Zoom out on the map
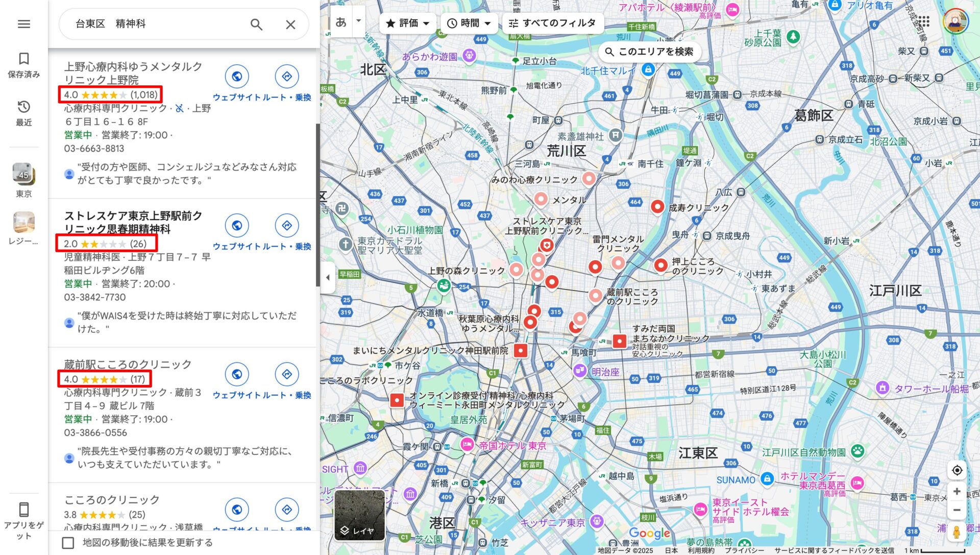Image resolution: width=980 pixels, height=555 pixels. coord(957,510)
